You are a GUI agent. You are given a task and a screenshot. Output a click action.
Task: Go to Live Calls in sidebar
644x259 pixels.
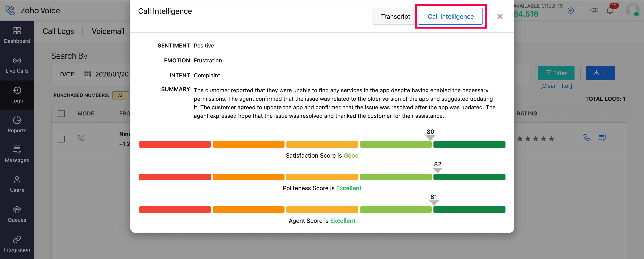(x=17, y=65)
